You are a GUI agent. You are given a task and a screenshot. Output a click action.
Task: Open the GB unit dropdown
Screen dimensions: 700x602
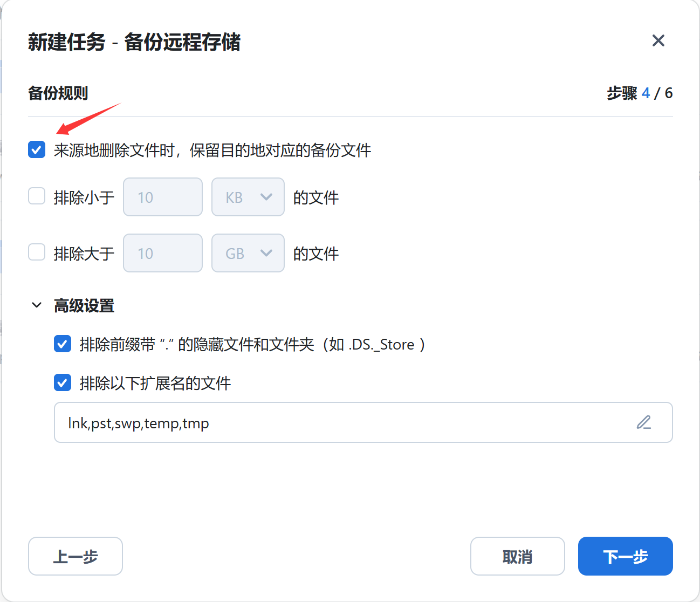click(248, 253)
